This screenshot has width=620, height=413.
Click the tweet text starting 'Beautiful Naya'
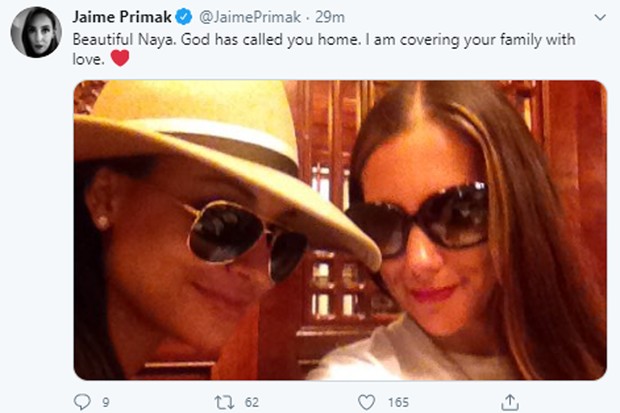pos(323,49)
